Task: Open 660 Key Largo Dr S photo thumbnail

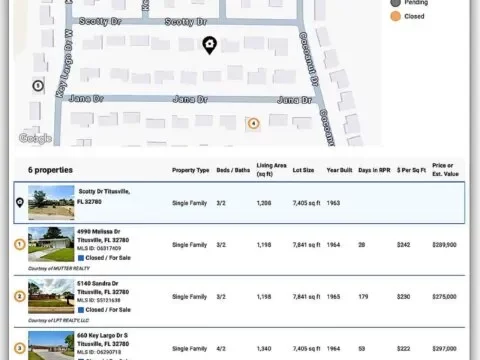Action: 51,345
